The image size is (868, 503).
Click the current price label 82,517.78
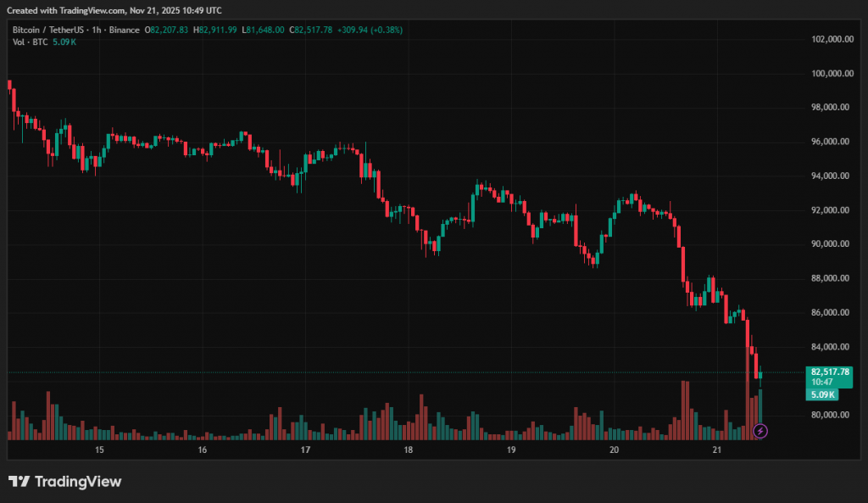[830, 372]
